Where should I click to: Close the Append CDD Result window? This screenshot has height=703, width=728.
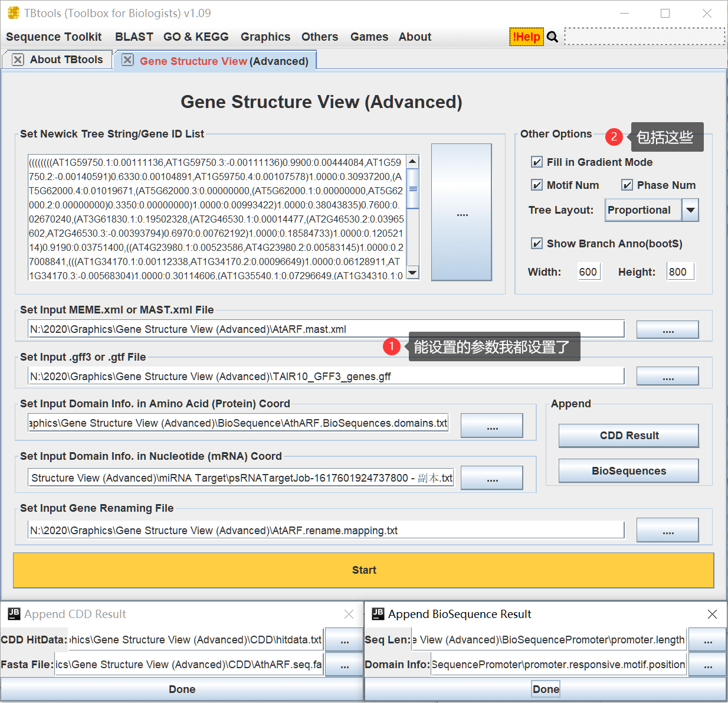pyautogui.click(x=349, y=614)
